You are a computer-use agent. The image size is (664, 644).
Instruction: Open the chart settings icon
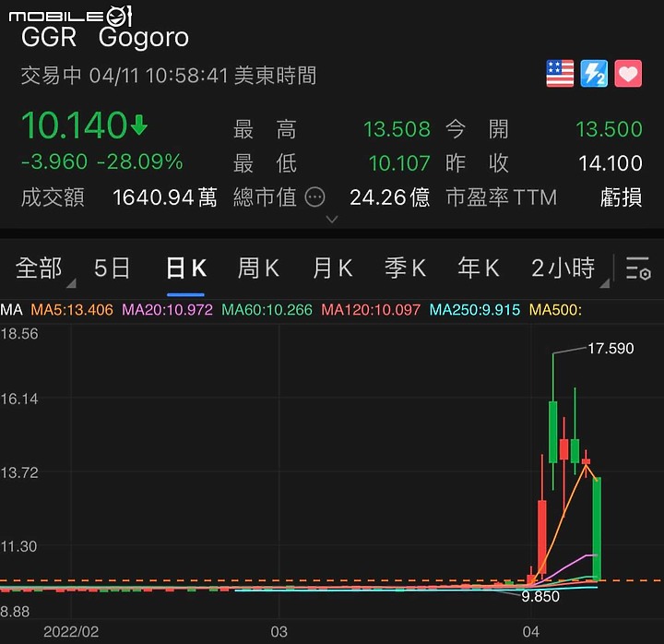tap(638, 268)
